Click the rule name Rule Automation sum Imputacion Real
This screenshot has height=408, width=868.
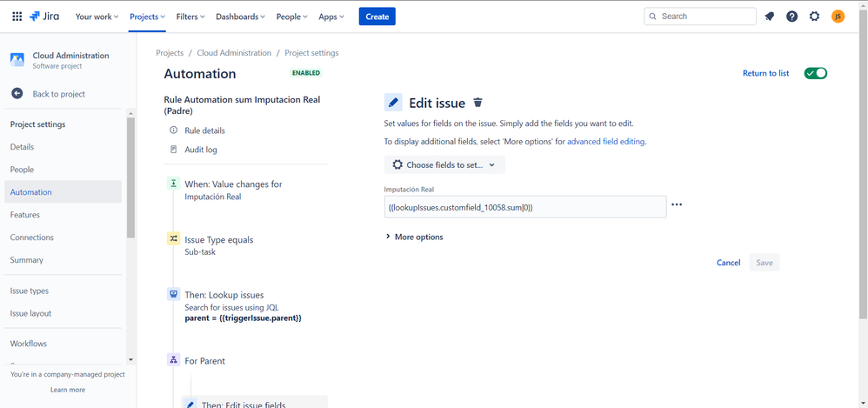pyautogui.click(x=242, y=105)
